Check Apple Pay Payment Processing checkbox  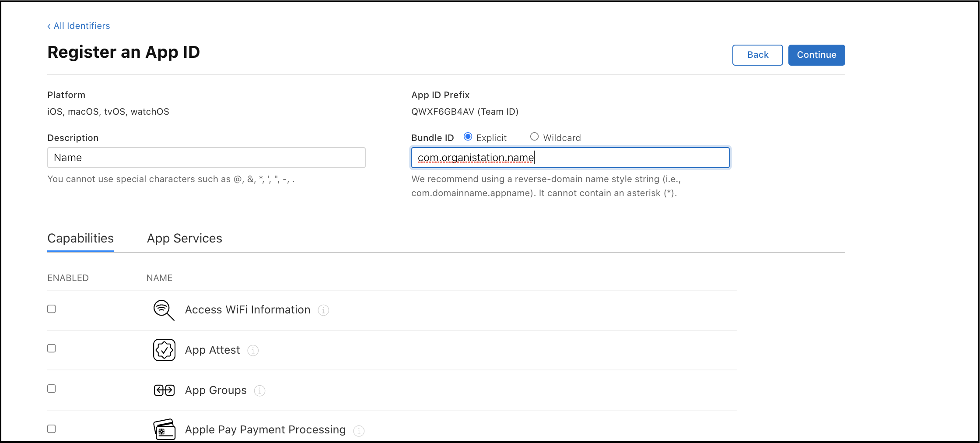pos(52,429)
